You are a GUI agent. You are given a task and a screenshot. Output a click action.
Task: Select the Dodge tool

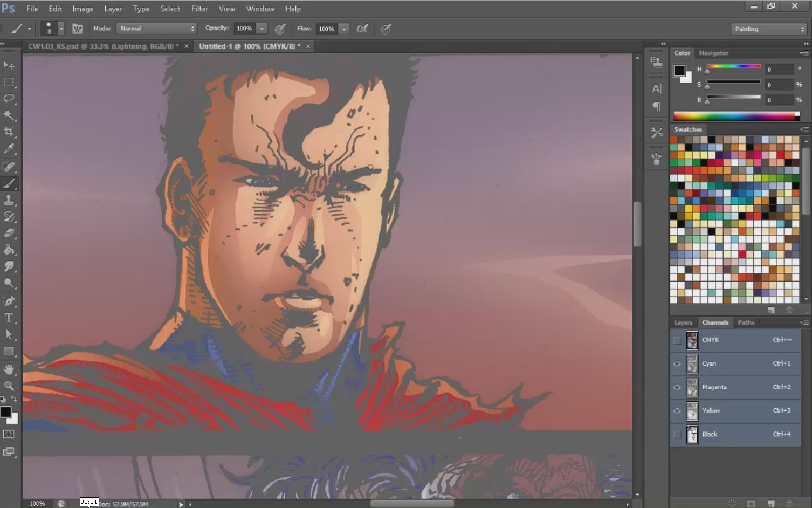point(9,284)
